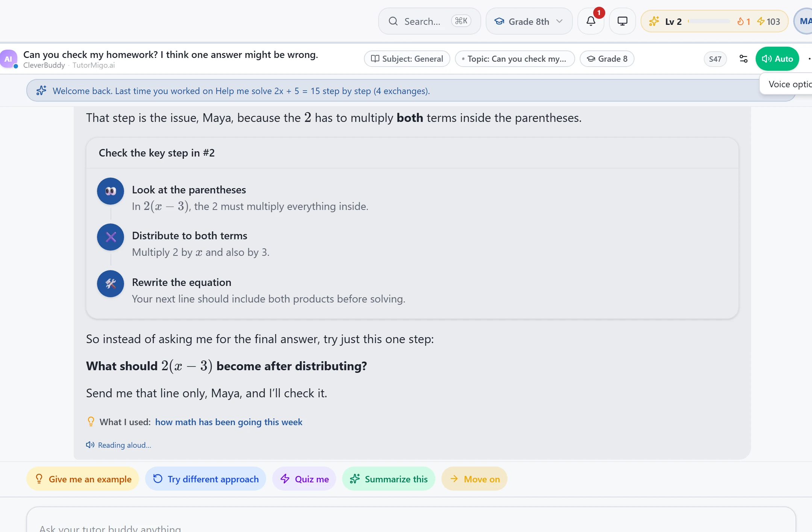Click the AI CleverBuddy avatar
812x532 pixels.
(x=8, y=59)
